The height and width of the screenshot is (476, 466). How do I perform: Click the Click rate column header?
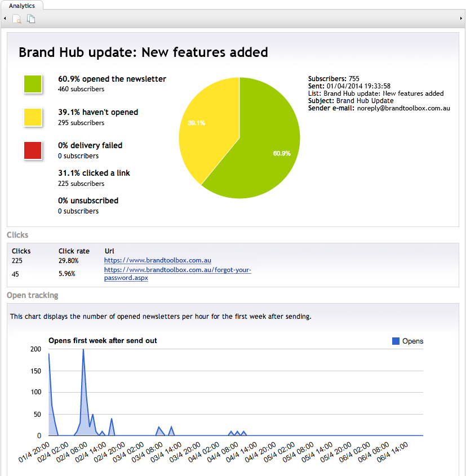[74, 251]
